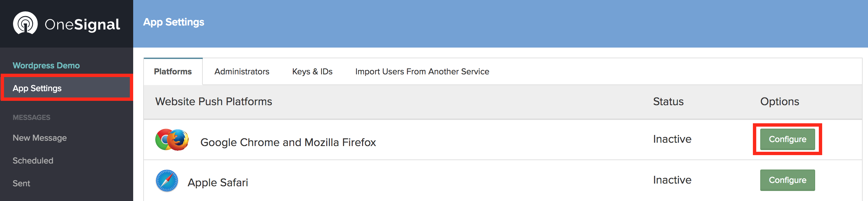Click the OneSignal brand name text
The image size is (868, 201).
point(82,24)
